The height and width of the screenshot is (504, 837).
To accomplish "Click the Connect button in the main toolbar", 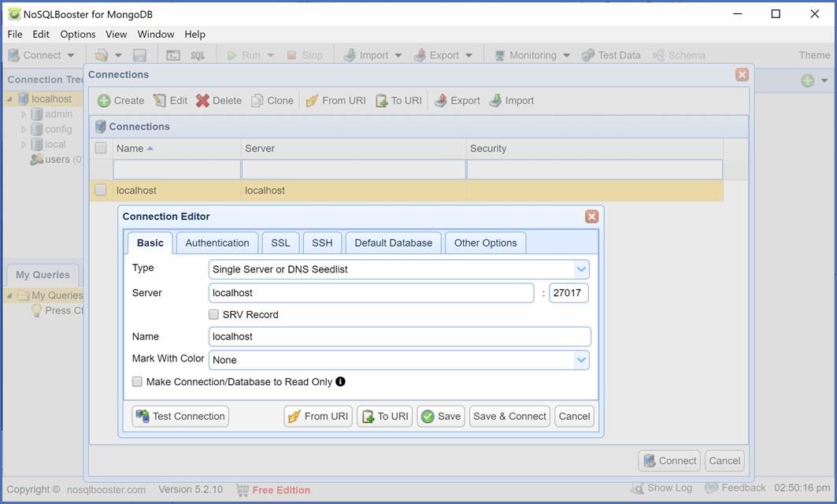I will [x=35, y=55].
